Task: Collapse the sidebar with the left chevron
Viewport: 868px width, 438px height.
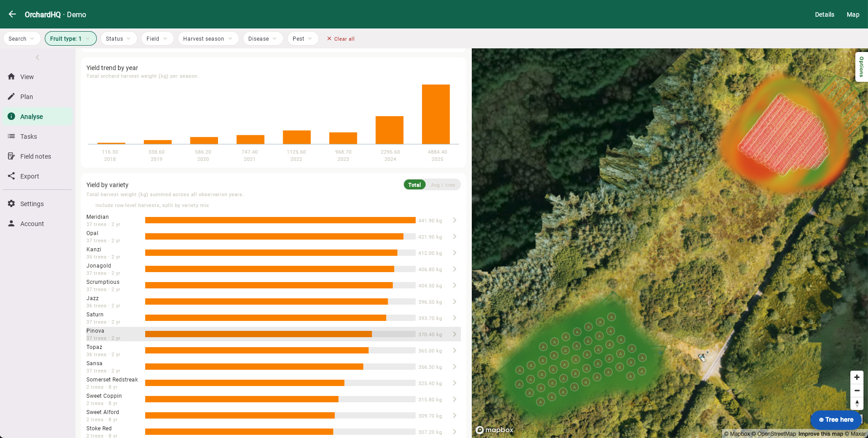Action: tap(38, 57)
